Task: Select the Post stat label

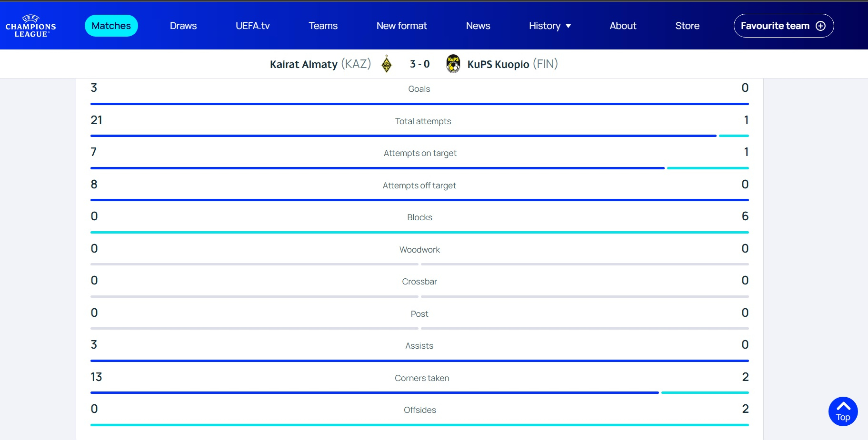Action: (x=419, y=314)
